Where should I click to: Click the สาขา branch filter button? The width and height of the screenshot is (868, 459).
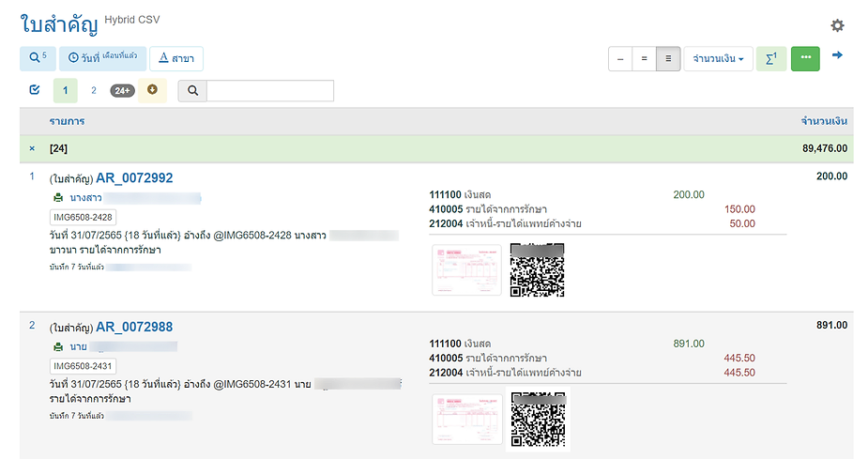click(x=176, y=58)
